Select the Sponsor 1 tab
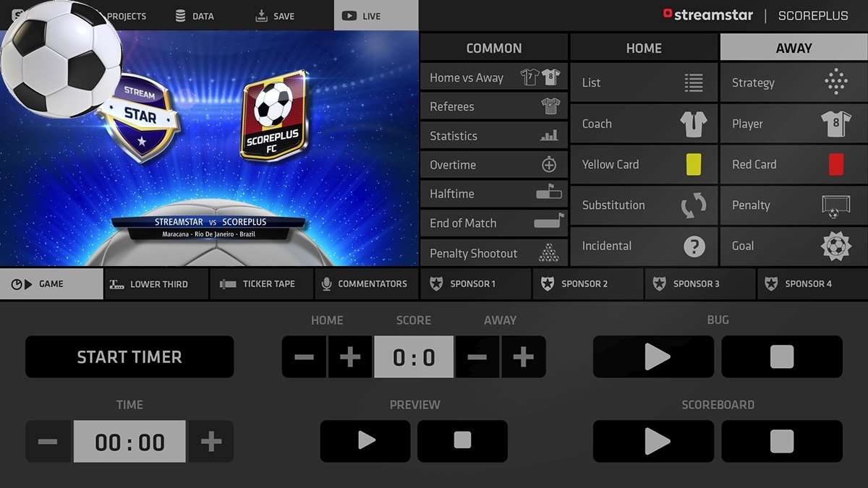868x488 pixels. [475, 284]
